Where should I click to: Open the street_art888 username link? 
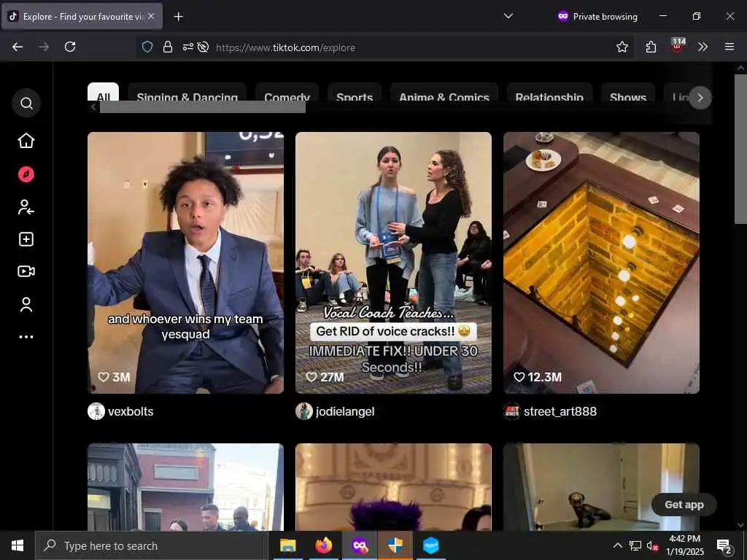coord(560,411)
